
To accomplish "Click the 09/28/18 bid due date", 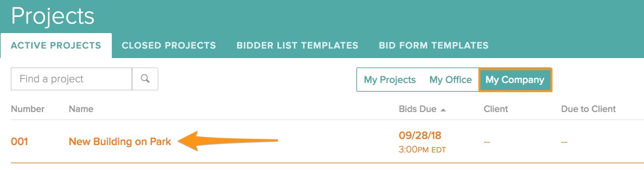I will (x=420, y=135).
